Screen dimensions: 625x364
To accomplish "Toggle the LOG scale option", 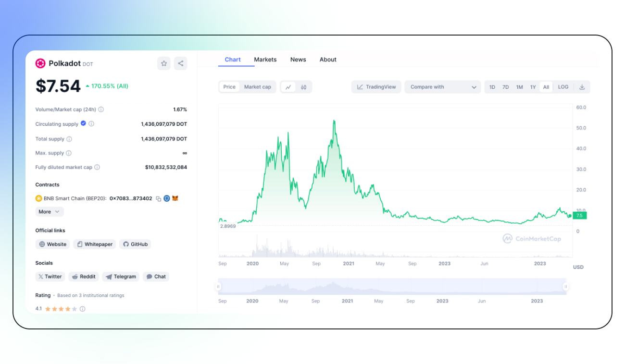I will [563, 87].
